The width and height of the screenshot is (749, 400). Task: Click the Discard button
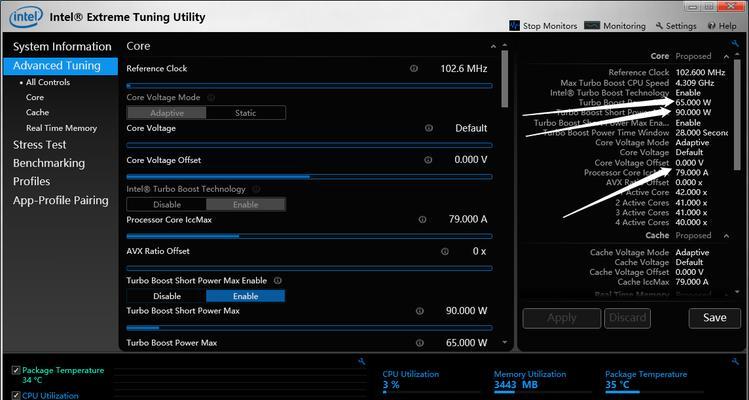point(627,318)
